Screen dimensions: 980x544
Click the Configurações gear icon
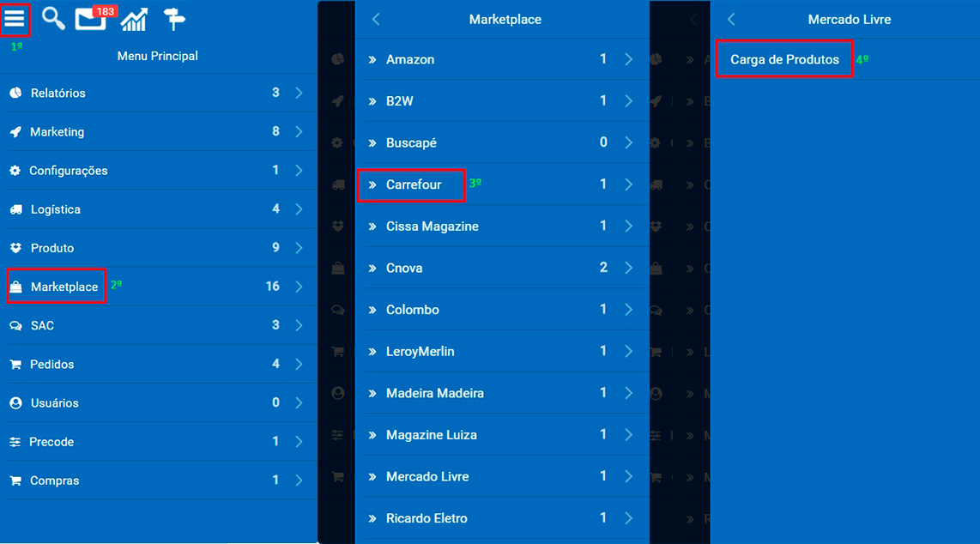[15, 171]
